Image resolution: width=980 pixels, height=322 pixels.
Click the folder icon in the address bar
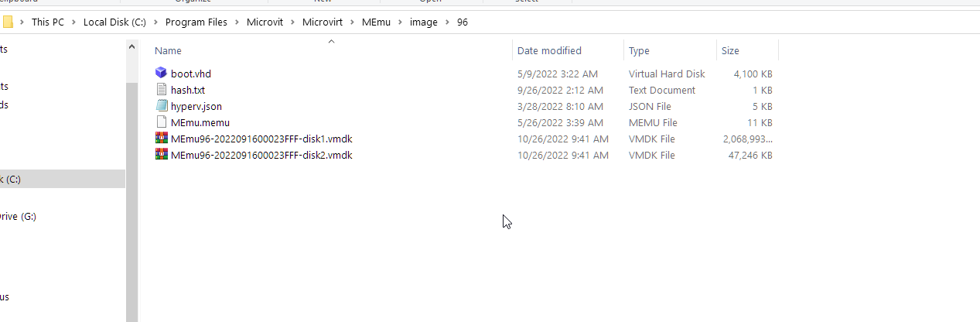pos(8,22)
